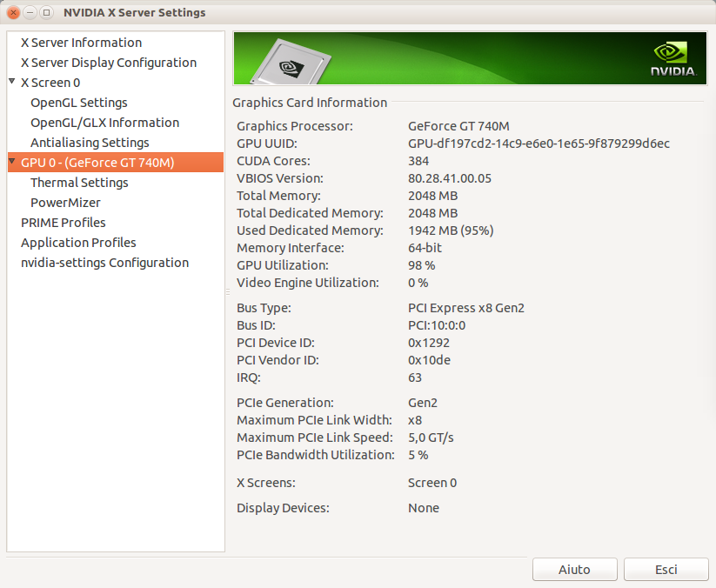
Task: Click the CUDA Cores value 384
Action: click(x=418, y=161)
